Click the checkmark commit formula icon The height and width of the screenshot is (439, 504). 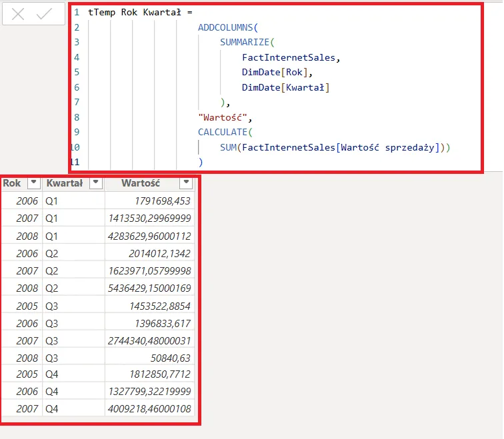(x=44, y=14)
